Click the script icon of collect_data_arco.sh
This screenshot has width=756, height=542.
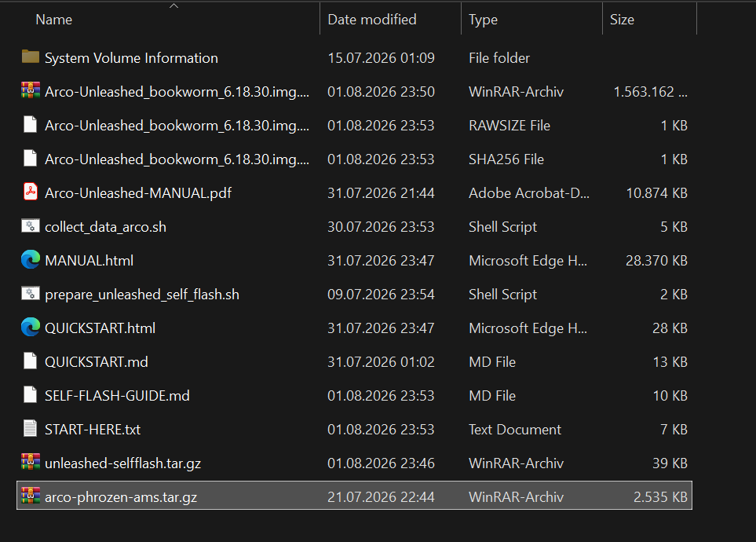point(31,226)
